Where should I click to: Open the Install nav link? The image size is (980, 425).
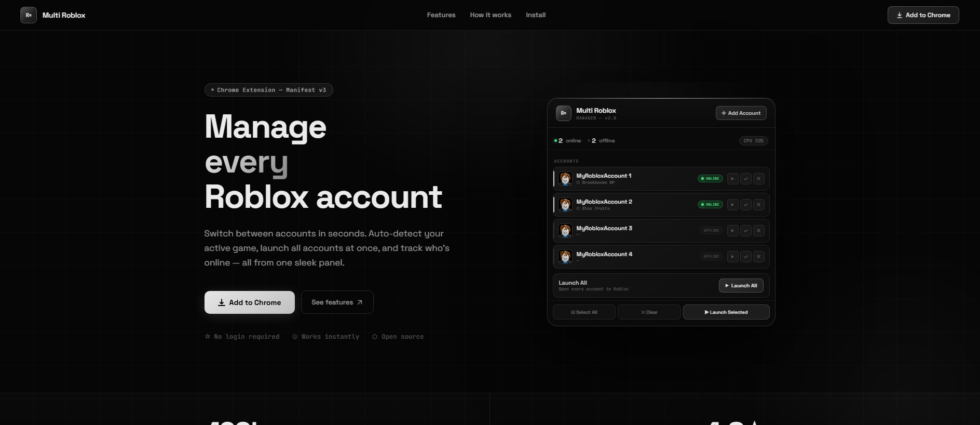[536, 15]
